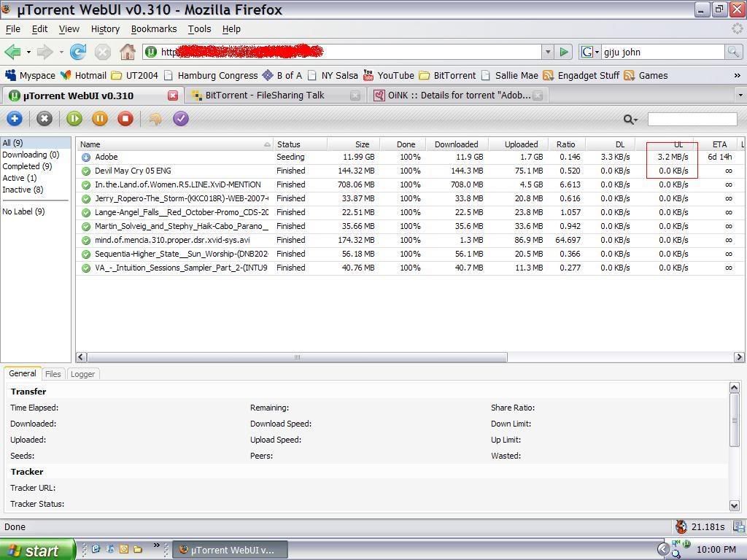
Task: Open the Edit menu
Action: [39, 29]
